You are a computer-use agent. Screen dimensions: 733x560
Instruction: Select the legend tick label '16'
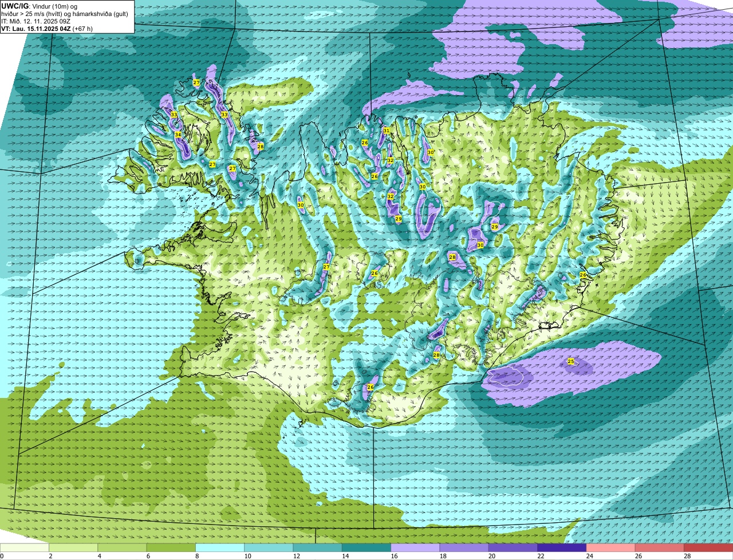pos(394,556)
